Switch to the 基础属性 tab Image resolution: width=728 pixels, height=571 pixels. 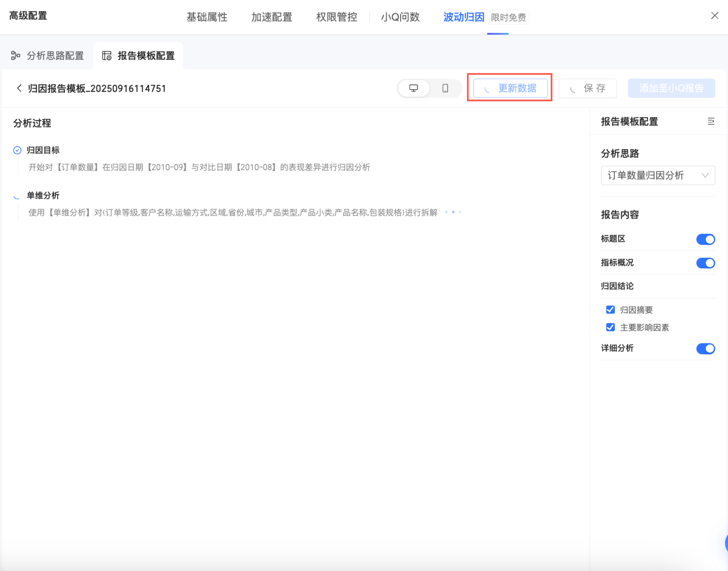[x=207, y=17]
